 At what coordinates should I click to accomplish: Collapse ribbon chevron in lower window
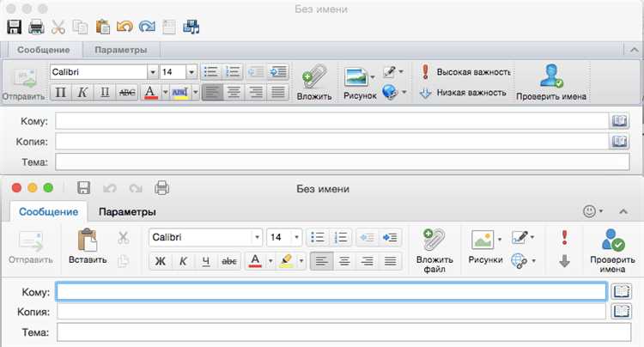coord(623,211)
